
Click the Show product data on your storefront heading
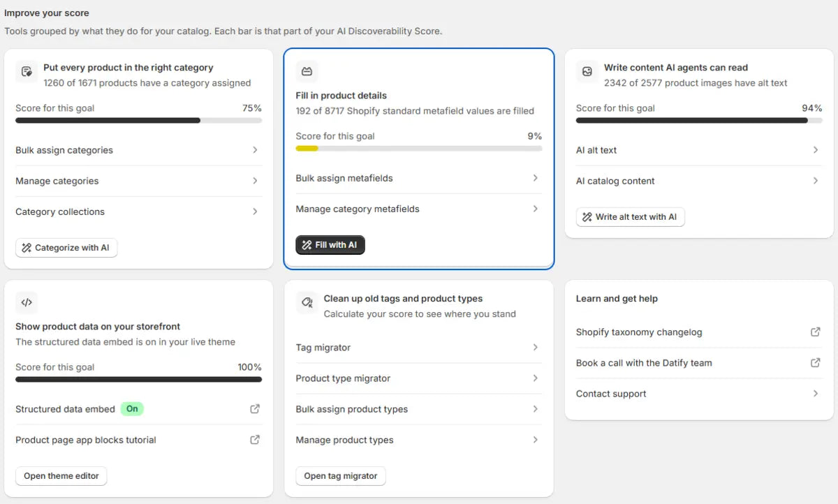click(x=98, y=327)
